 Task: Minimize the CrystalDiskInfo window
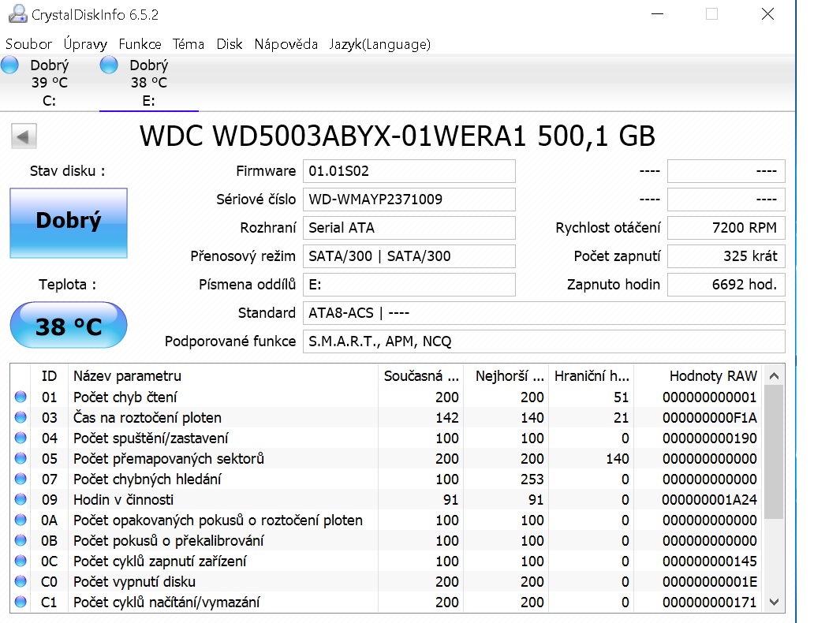point(657,14)
